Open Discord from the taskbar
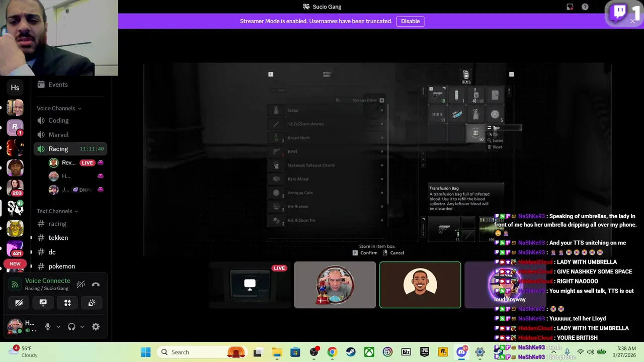Viewport: 644px width, 362px height. (x=461, y=352)
